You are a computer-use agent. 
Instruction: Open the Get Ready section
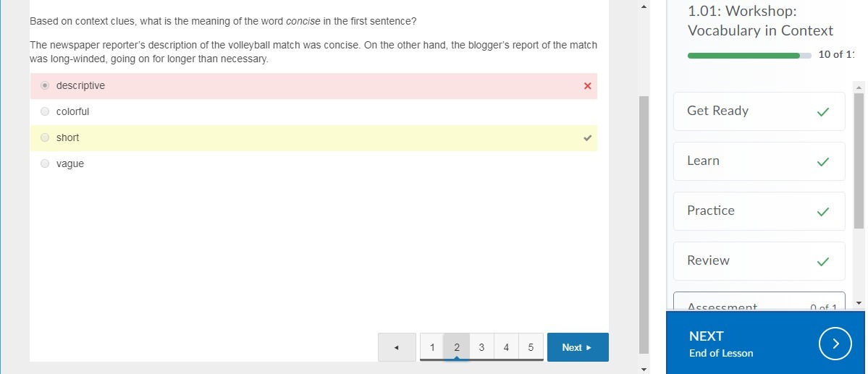[759, 111]
